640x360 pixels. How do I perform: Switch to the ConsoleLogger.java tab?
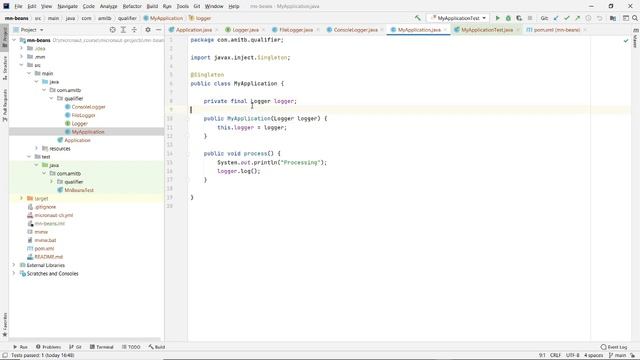click(355, 30)
